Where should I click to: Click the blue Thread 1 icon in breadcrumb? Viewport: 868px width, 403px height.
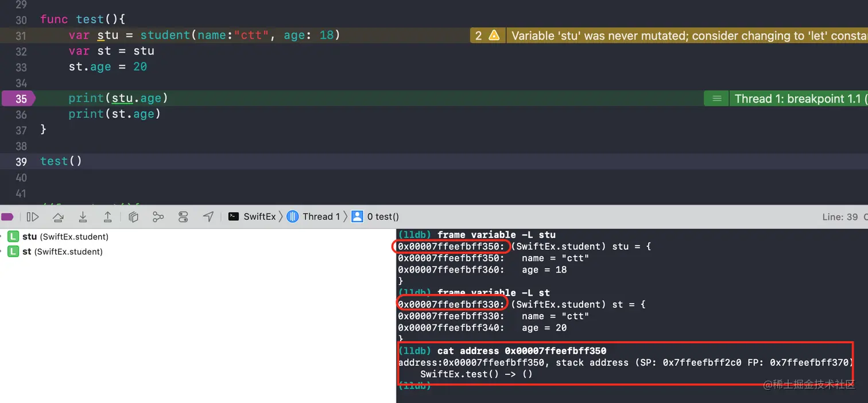(293, 216)
